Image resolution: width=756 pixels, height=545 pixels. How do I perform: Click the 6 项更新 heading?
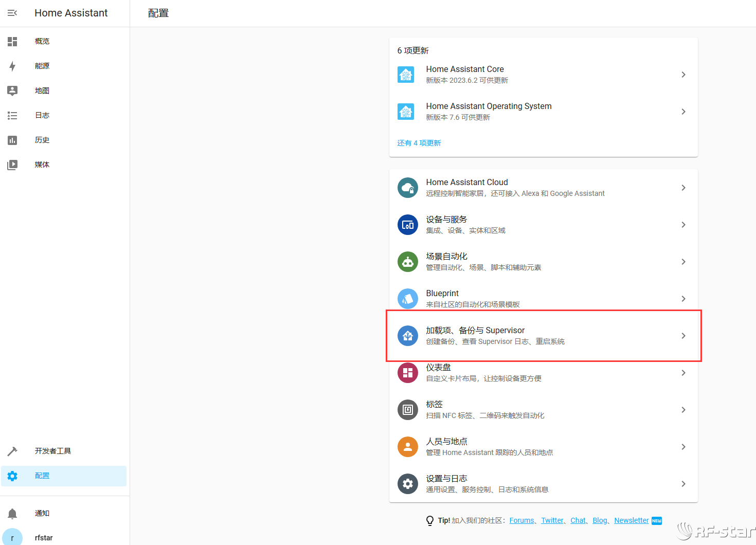pyautogui.click(x=413, y=50)
